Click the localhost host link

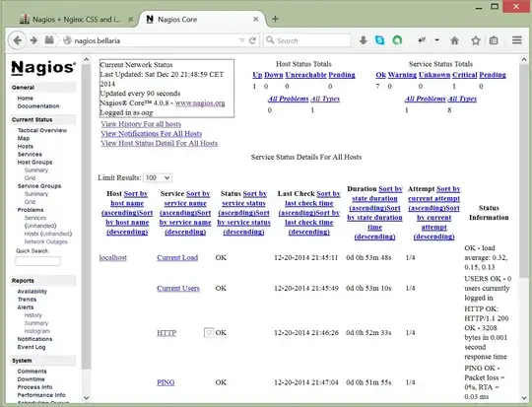click(113, 257)
